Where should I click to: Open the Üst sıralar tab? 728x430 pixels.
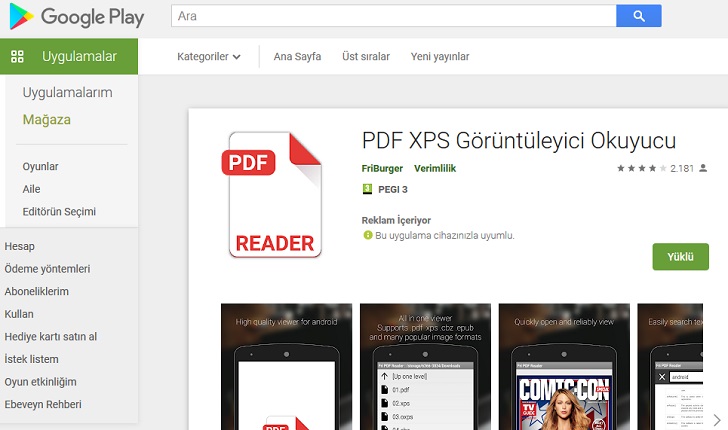pos(366,57)
